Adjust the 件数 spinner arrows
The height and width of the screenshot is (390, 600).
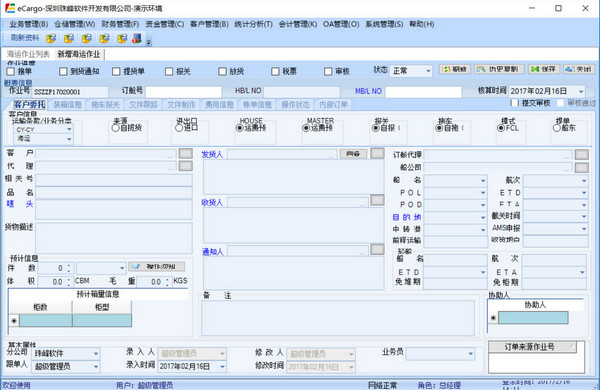coord(68,268)
